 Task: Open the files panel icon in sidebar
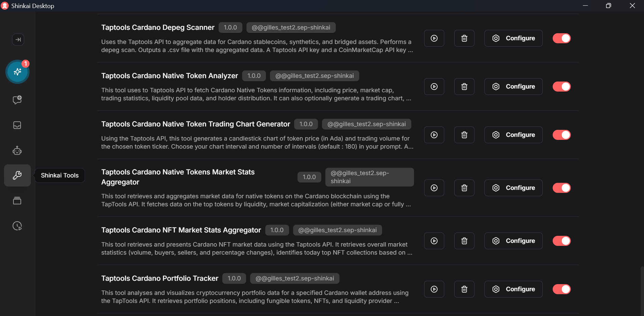click(x=17, y=201)
